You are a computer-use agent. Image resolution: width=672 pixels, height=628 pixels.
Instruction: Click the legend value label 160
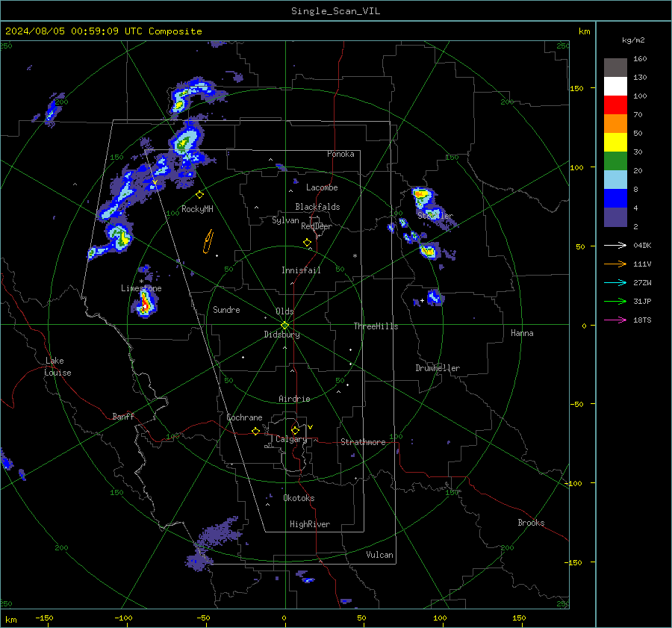tap(640, 59)
